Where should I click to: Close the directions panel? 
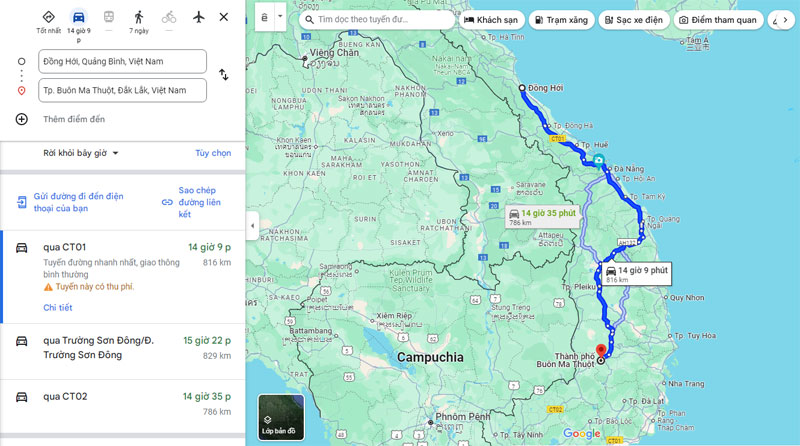click(x=223, y=17)
